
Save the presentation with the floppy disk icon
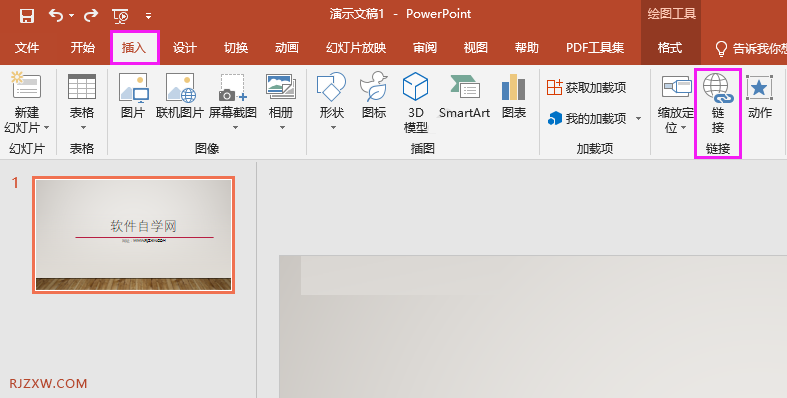tap(27, 16)
